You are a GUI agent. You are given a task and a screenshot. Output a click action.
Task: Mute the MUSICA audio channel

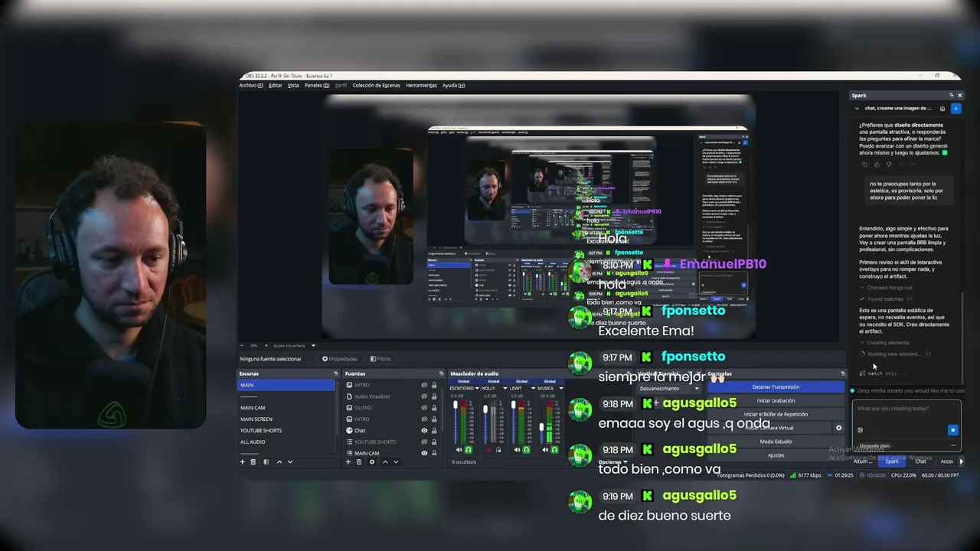pyautogui.click(x=546, y=450)
